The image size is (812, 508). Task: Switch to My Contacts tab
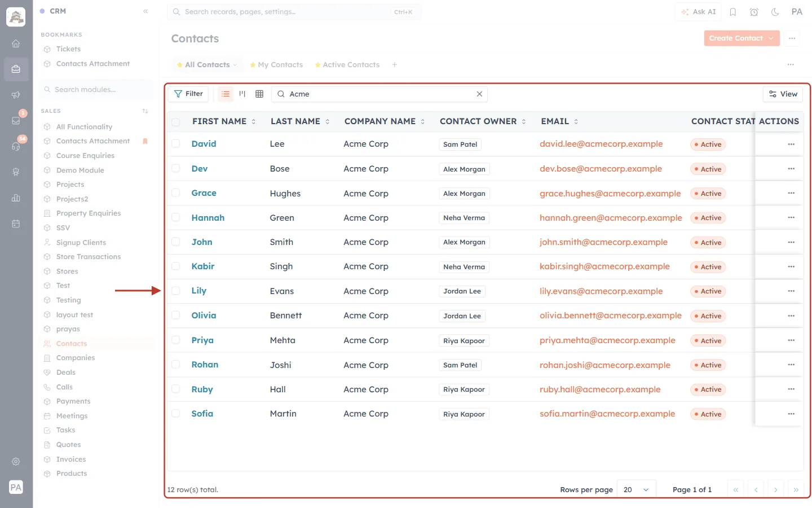coord(276,65)
